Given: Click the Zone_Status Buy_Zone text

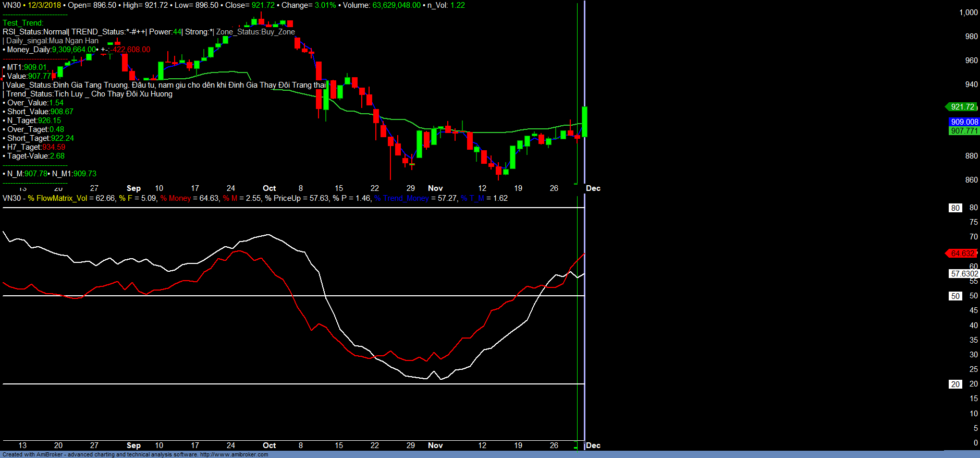Looking at the screenshot, I should click(255, 32).
